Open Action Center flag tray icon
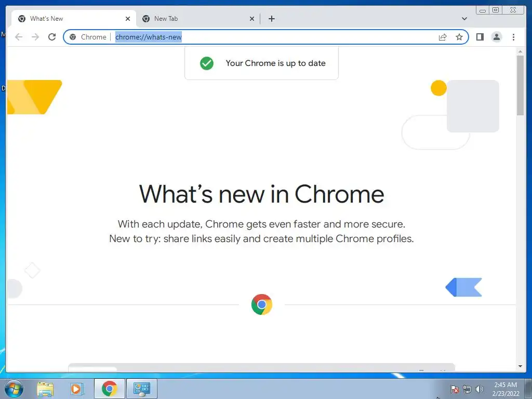The image size is (532, 399). pos(454,389)
